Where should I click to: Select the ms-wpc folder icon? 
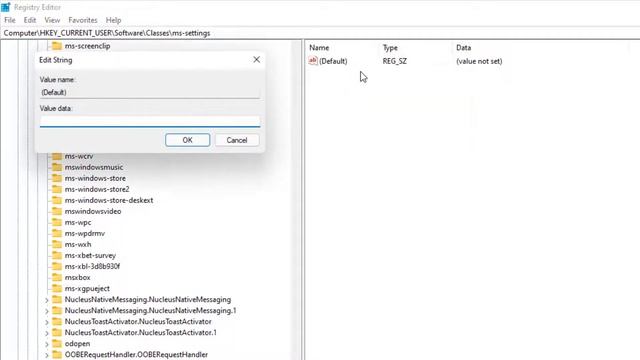[x=57, y=222]
